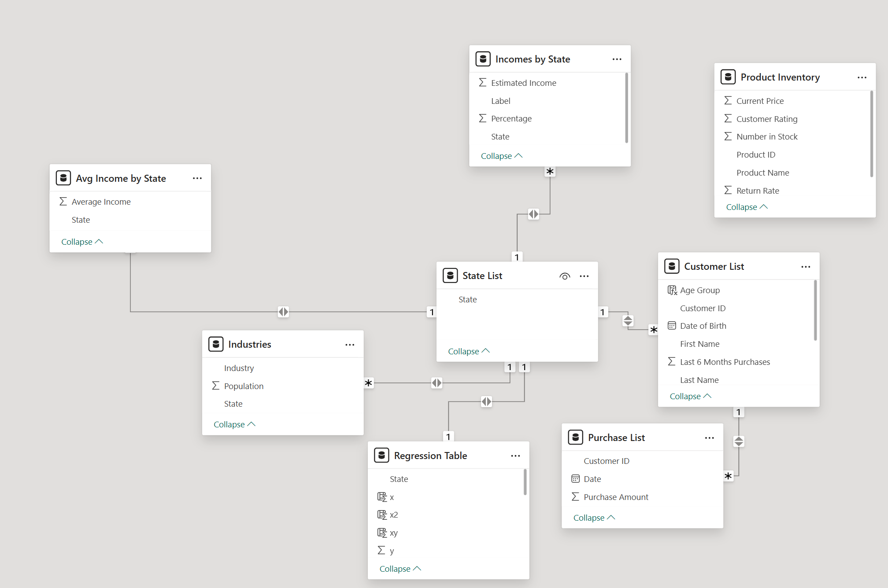Click the calculated column icon next to Age Group
The height and width of the screenshot is (588, 888).
[672, 290]
